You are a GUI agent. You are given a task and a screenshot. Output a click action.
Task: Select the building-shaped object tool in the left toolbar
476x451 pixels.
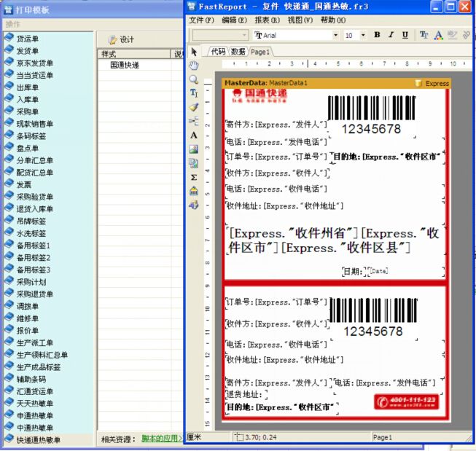194,191
